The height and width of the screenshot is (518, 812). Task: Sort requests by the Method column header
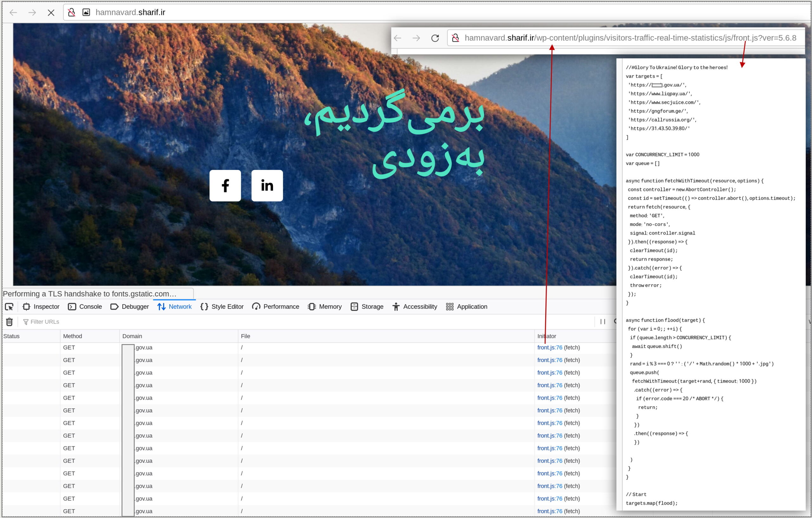(73, 336)
